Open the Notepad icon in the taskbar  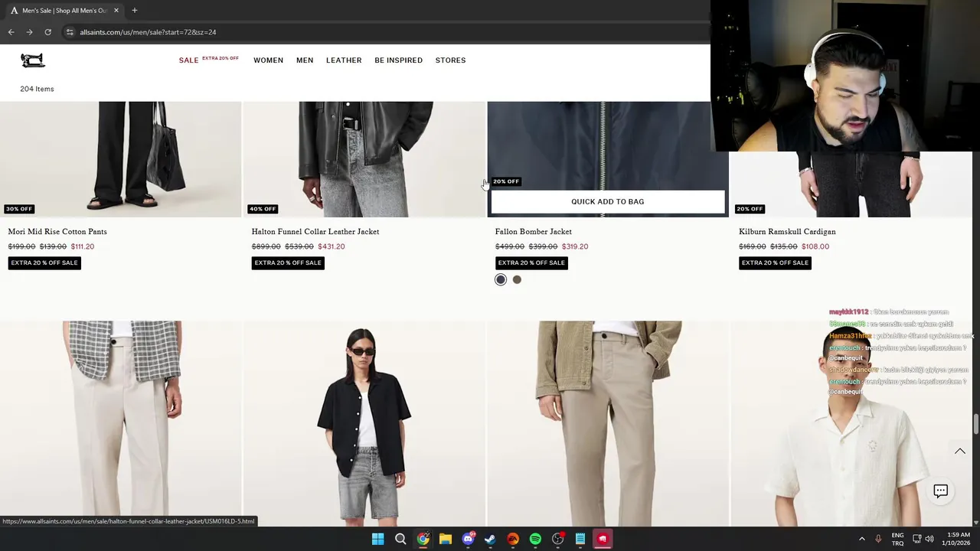point(580,539)
